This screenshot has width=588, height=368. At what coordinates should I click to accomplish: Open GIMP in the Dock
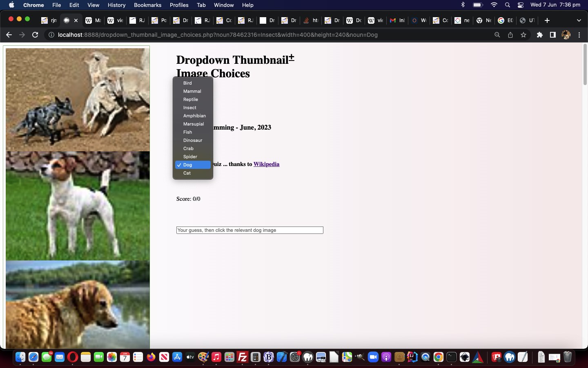(360, 357)
